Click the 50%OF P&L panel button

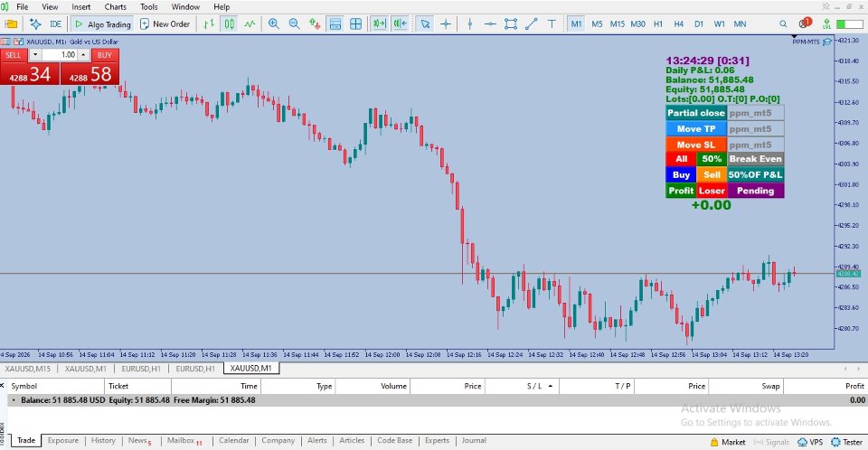pos(755,175)
